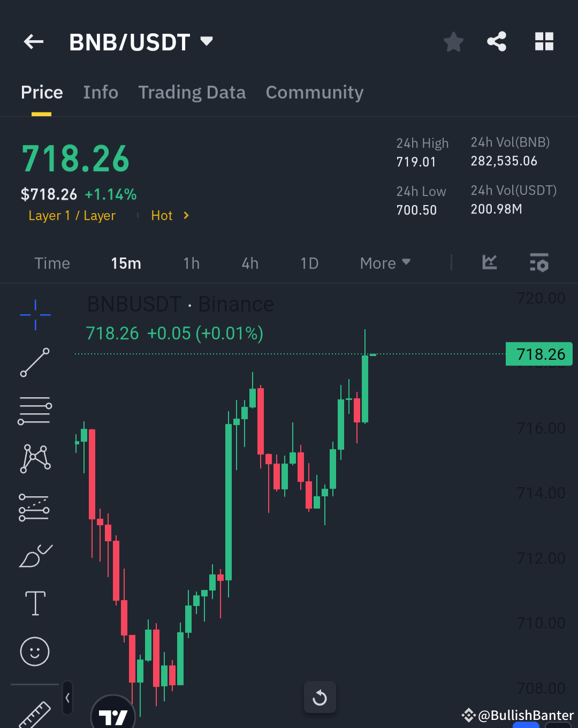The width and height of the screenshot is (578, 728).
Task: Open the Community tab
Action: pyautogui.click(x=314, y=92)
